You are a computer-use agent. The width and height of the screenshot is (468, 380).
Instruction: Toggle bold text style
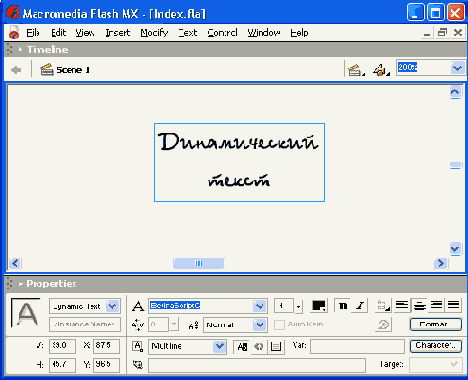pos(342,306)
